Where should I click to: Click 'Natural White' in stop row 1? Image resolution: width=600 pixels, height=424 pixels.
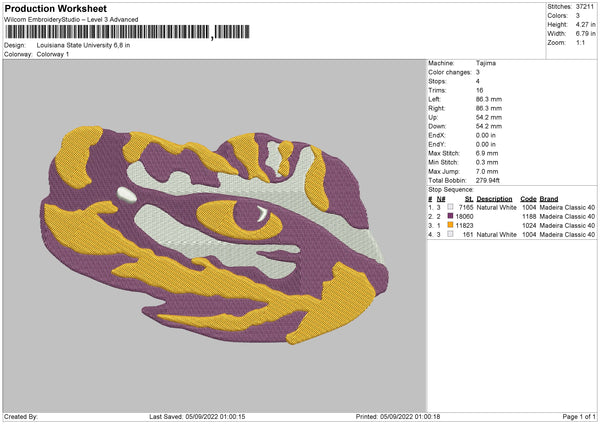point(497,207)
